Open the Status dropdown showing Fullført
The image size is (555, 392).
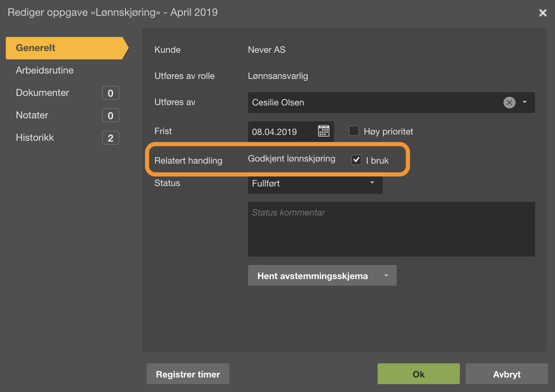315,183
